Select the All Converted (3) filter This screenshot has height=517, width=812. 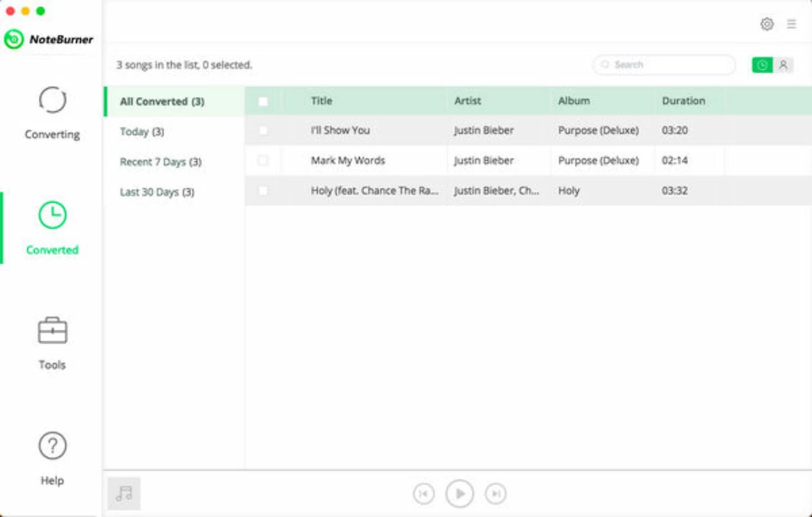(x=174, y=101)
